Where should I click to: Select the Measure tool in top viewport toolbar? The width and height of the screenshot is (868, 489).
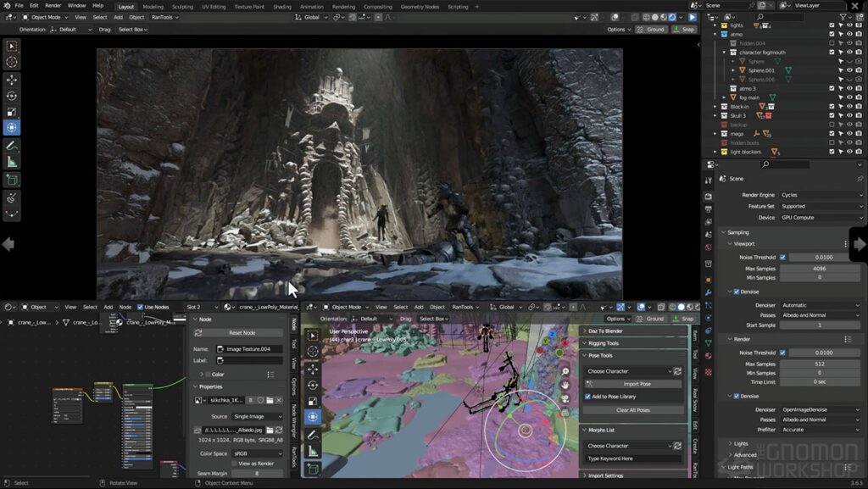click(x=12, y=162)
